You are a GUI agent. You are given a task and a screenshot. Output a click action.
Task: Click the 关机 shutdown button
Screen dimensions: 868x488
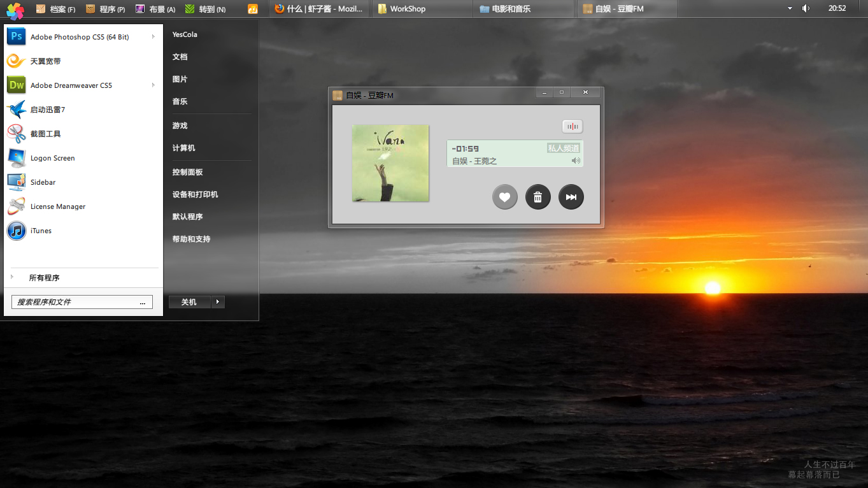(190, 302)
